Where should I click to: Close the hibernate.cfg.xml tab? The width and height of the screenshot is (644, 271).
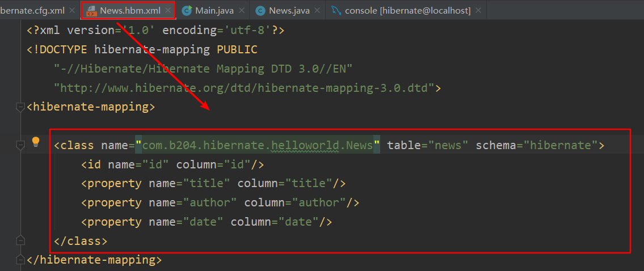[72, 11]
